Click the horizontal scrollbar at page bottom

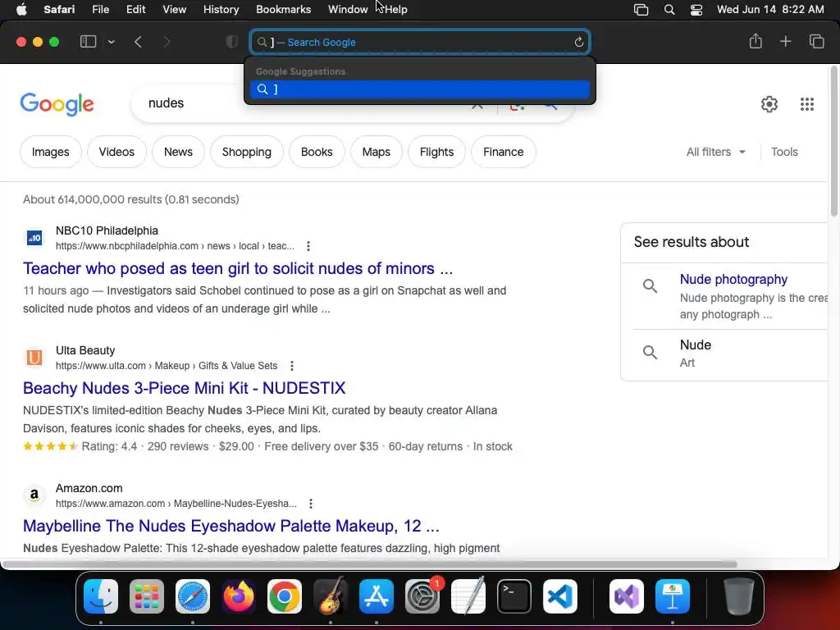point(370,564)
